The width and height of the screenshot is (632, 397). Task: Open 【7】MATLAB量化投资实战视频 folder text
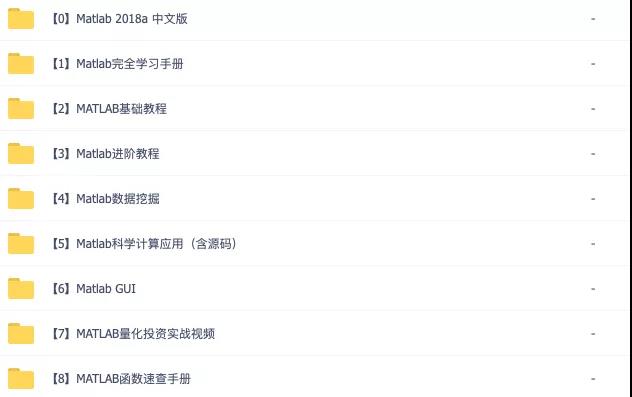133,334
